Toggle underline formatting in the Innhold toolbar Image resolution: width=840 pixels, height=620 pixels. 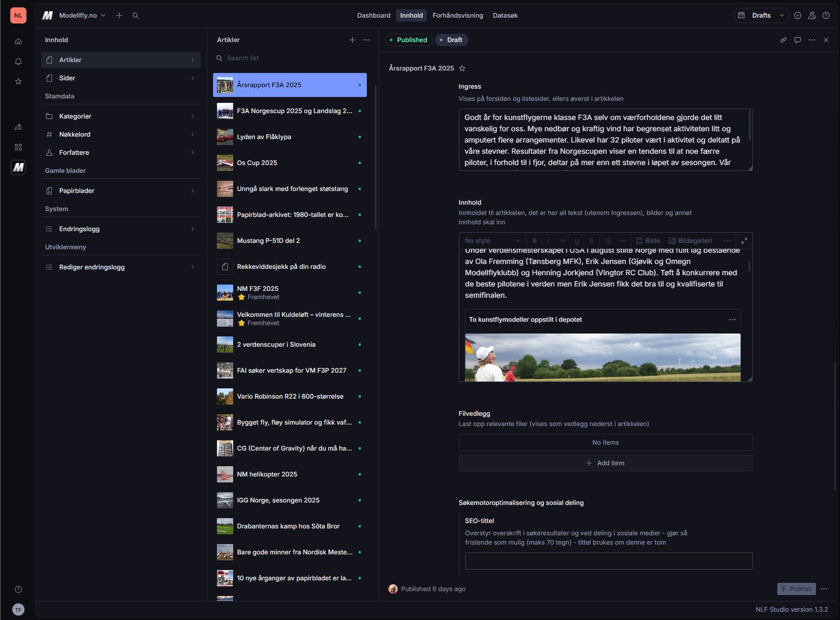click(577, 240)
